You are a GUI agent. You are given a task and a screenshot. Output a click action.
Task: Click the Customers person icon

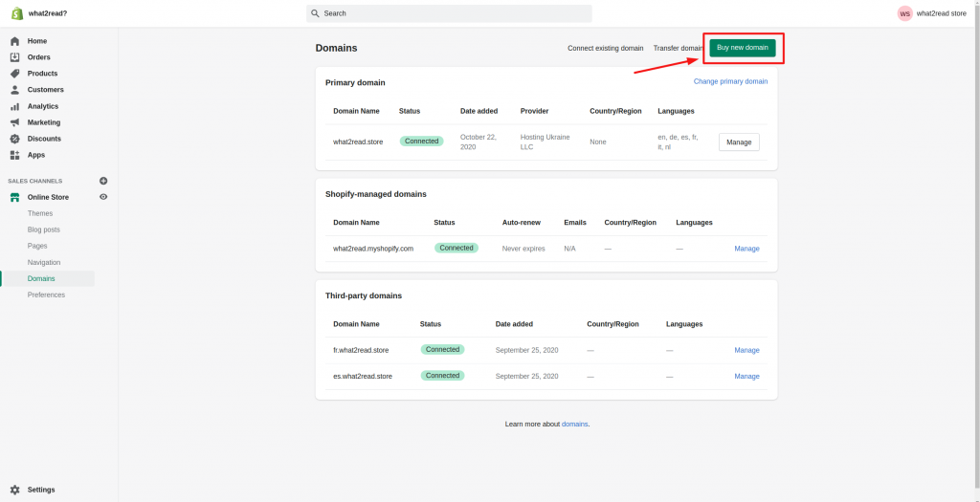click(x=15, y=90)
